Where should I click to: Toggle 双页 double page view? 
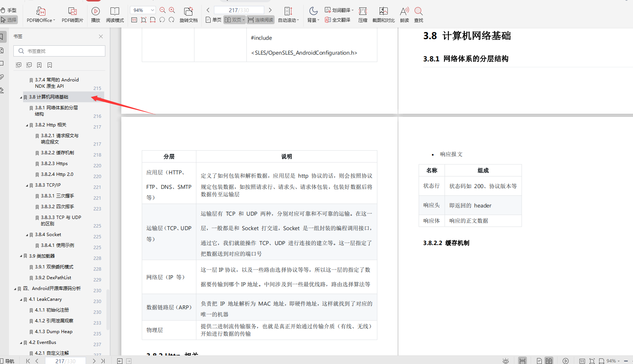234,20
